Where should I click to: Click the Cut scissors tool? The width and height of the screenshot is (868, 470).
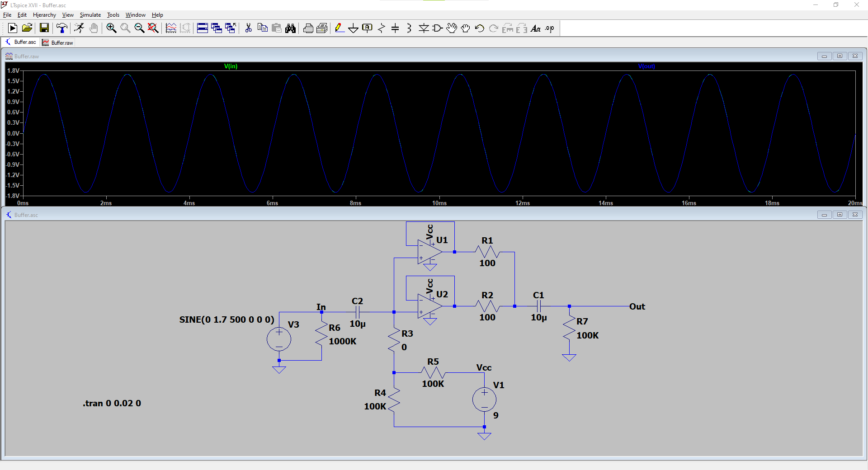(248, 28)
